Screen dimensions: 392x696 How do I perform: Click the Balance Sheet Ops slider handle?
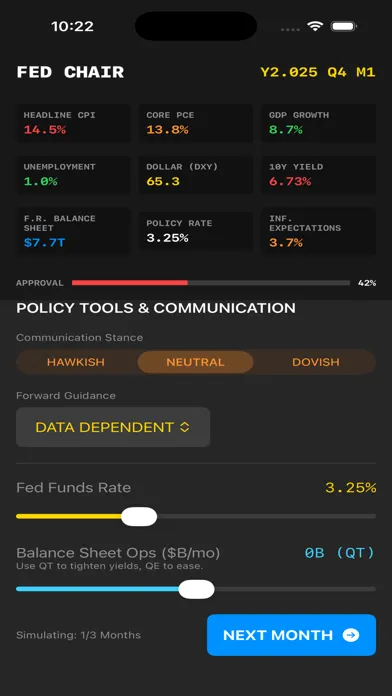(196, 589)
